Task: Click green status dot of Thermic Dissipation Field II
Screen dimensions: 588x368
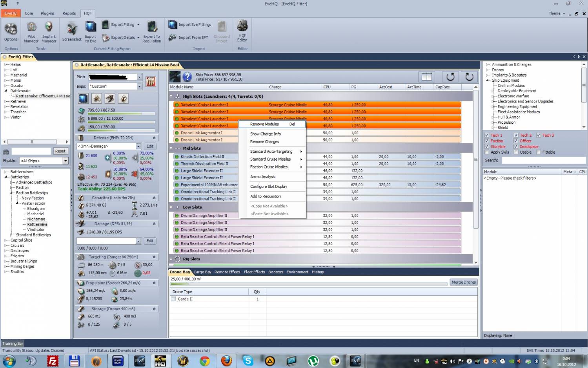Action: [177, 164]
